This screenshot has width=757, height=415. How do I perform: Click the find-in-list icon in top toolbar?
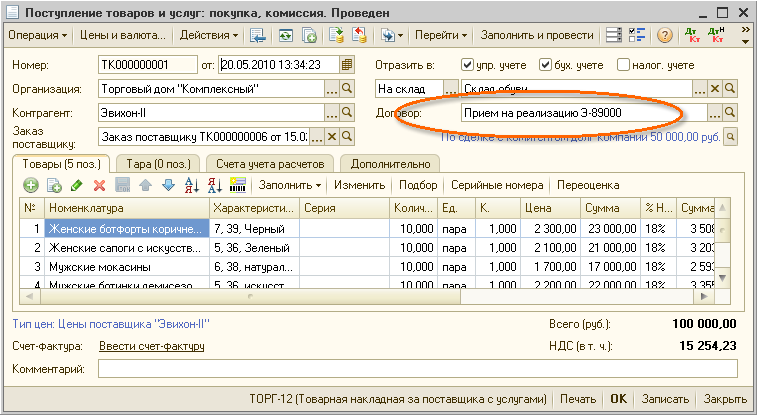point(258,35)
